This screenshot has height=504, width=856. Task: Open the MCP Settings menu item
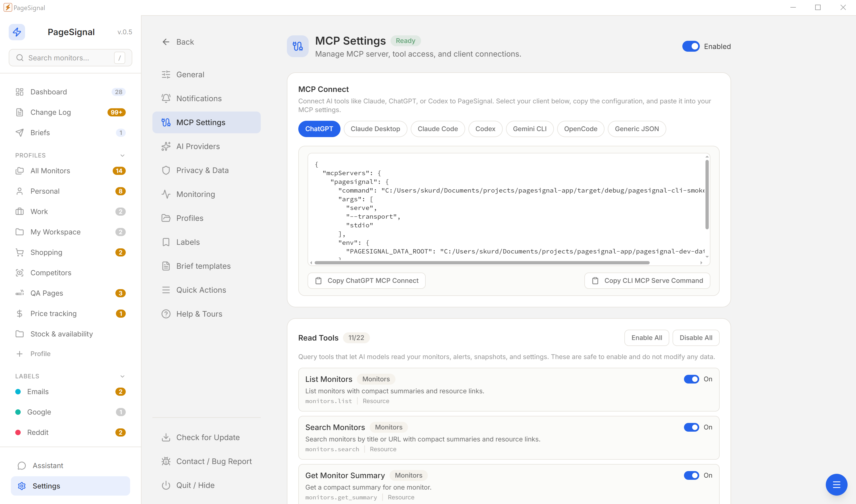[x=206, y=122]
